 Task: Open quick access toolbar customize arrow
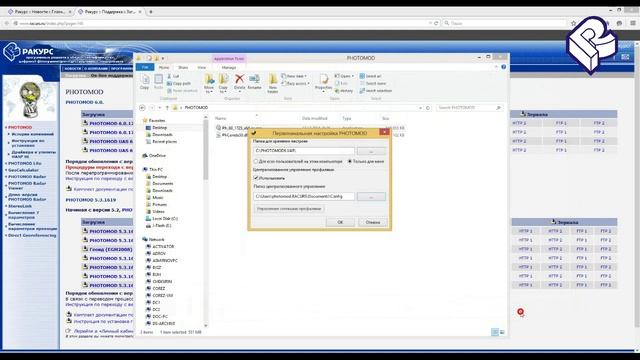[x=163, y=58]
